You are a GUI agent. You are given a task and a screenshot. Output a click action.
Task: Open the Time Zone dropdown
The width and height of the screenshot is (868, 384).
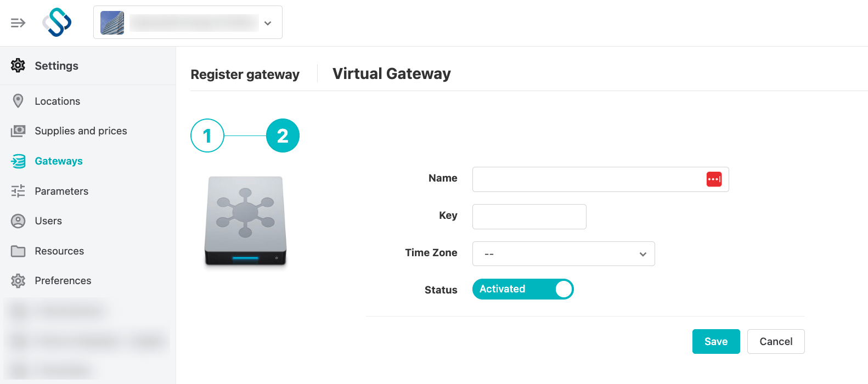[563, 253]
